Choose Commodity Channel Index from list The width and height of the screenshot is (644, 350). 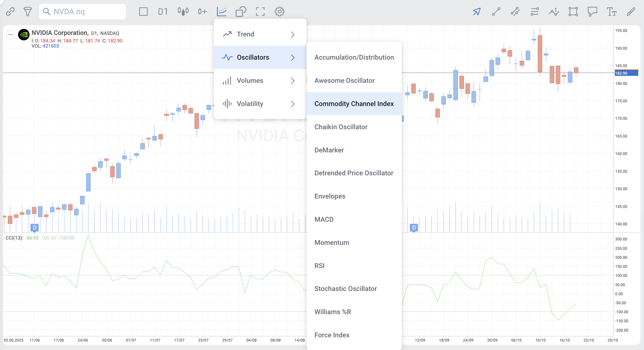tap(354, 104)
